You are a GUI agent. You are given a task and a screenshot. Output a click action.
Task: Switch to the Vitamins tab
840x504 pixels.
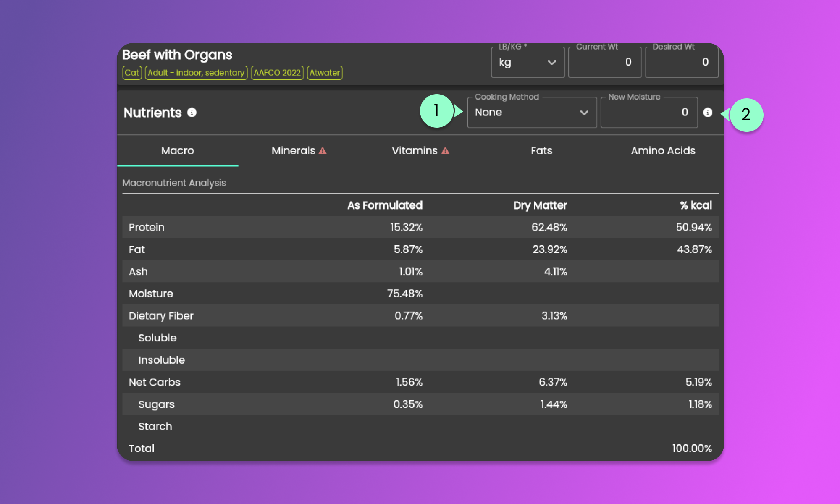click(415, 151)
